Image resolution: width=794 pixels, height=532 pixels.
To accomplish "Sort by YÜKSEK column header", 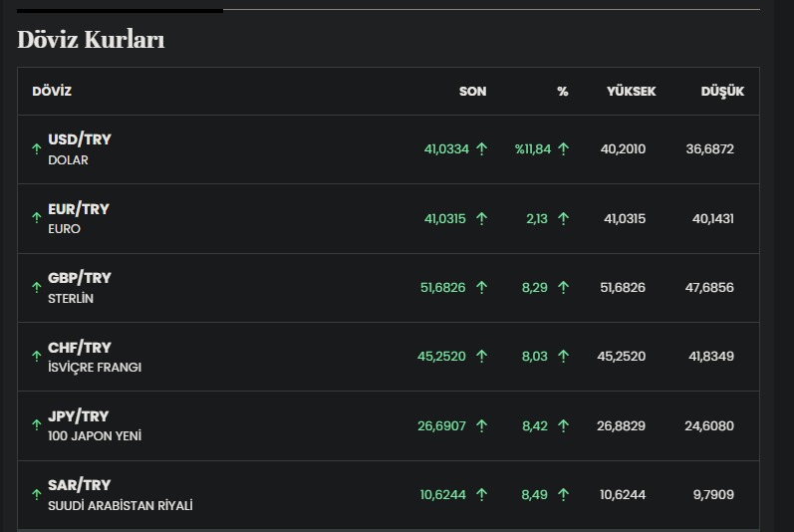I will pyautogui.click(x=631, y=91).
